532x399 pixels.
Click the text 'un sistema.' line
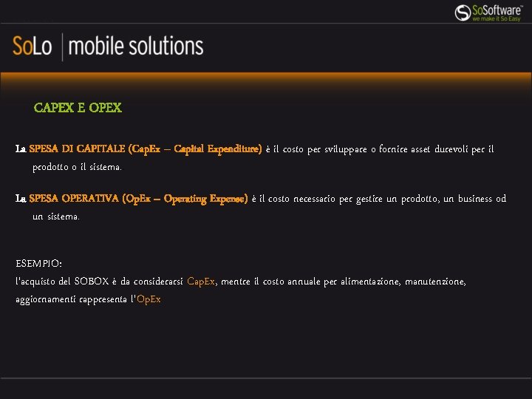[55, 216]
